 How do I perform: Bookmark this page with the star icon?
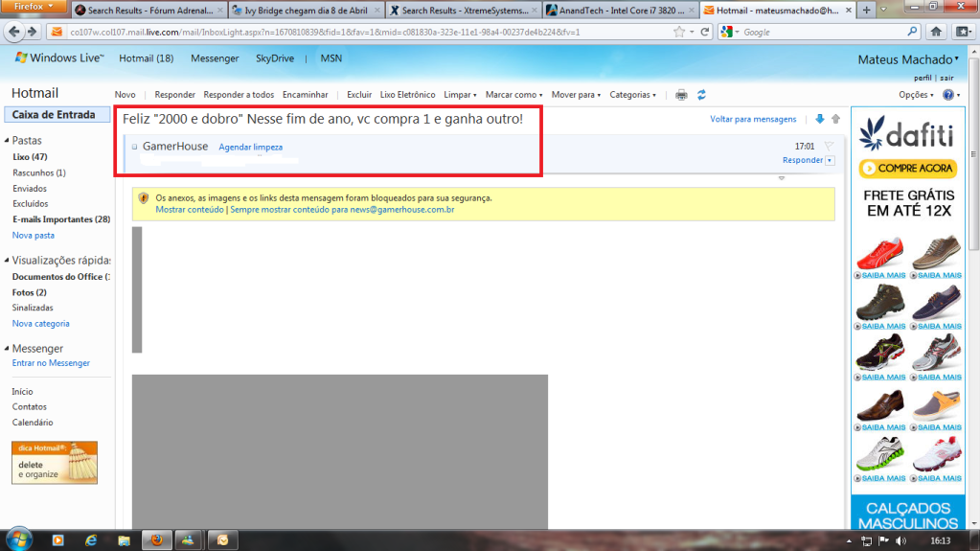coord(679,32)
